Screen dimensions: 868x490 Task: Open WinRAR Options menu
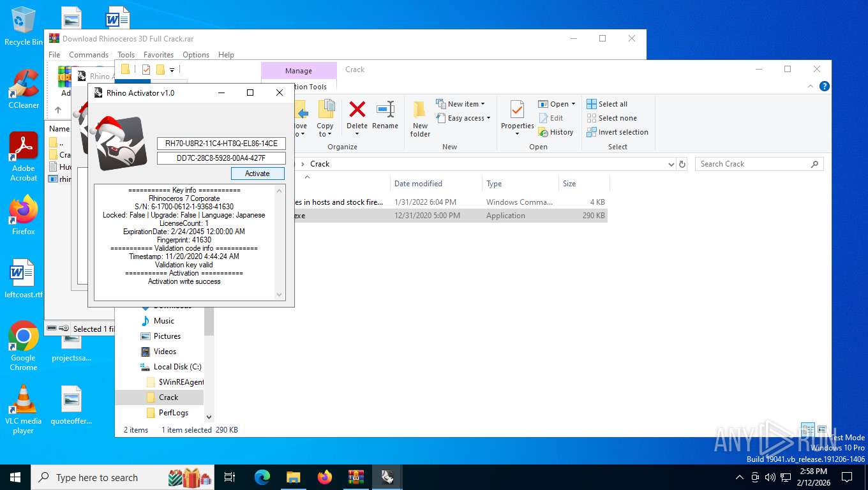click(196, 55)
